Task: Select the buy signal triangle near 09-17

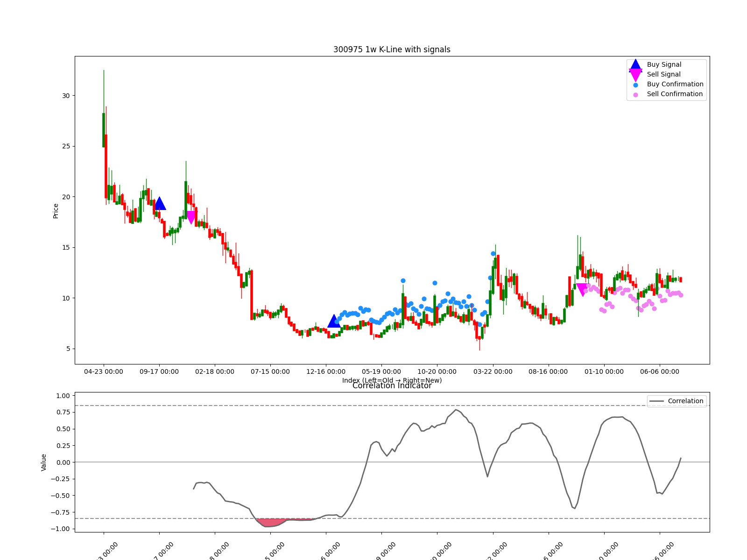Action: click(x=160, y=203)
